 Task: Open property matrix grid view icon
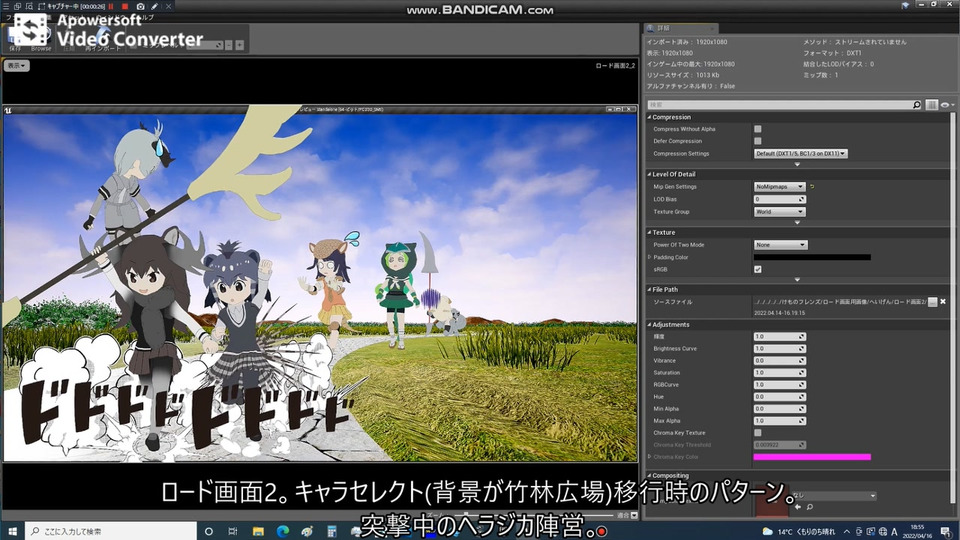(x=931, y=105)
